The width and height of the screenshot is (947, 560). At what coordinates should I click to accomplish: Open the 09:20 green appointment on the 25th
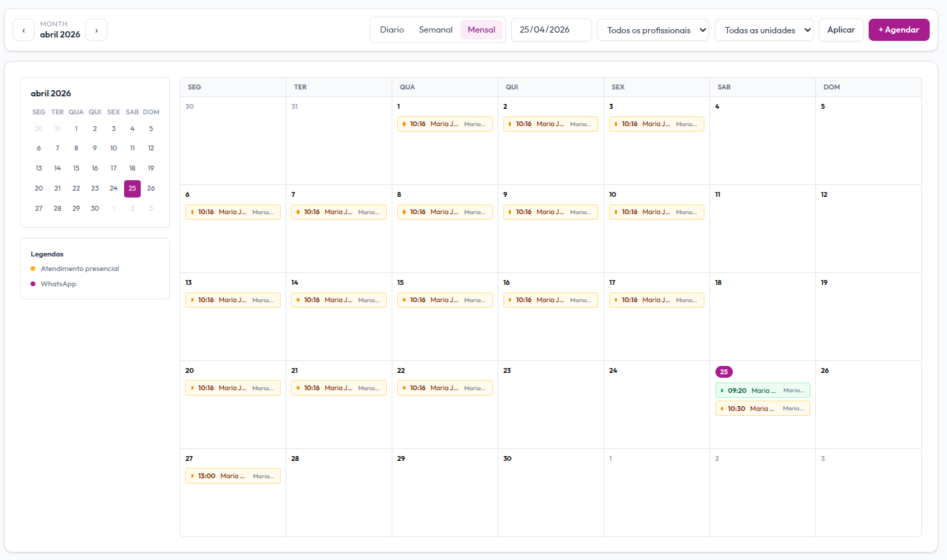[x=763, y=390]
